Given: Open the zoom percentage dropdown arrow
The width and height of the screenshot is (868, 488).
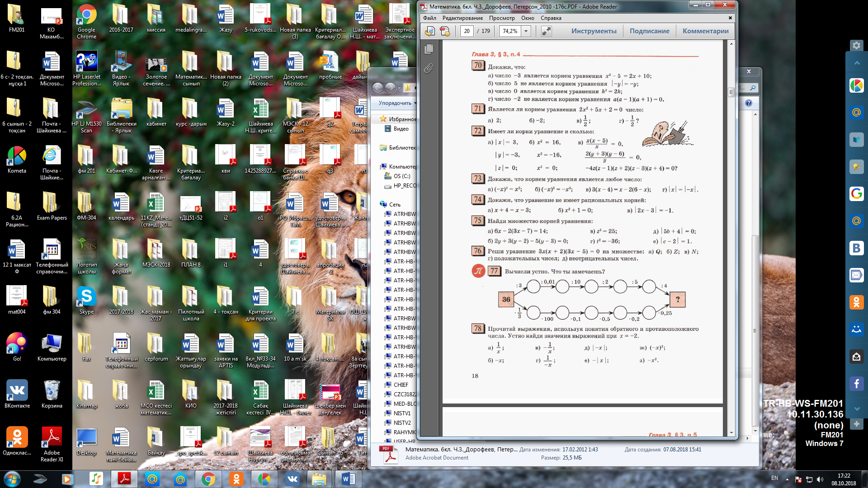Looking at the screenshot, I should (526, 31).
